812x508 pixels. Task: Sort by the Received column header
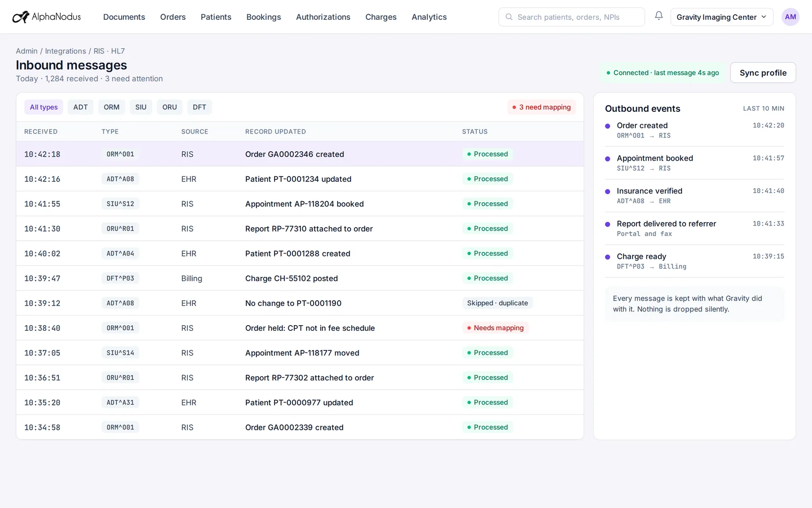41,132
